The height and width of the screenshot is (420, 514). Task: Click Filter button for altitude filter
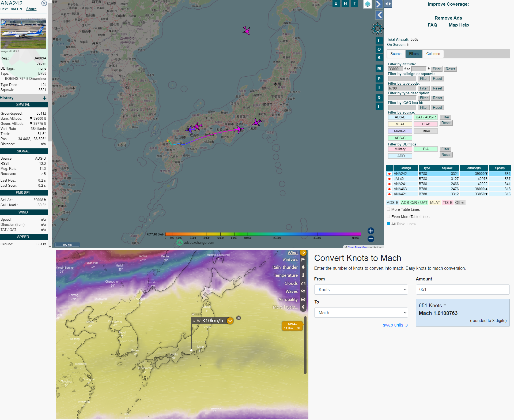(437, 69)
